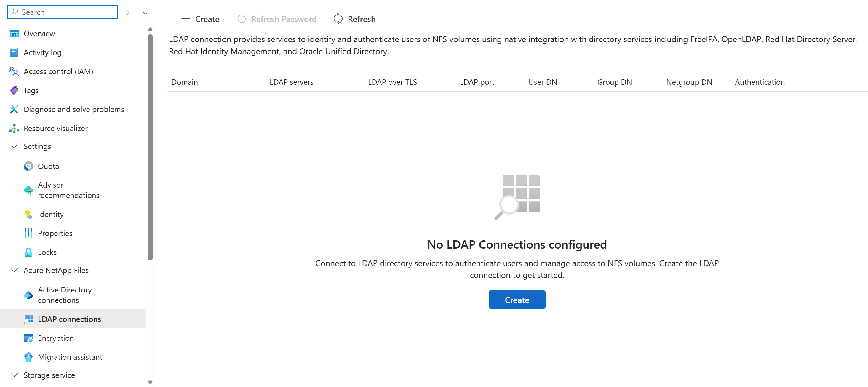Screen dimensions: 868x387
Task: Select the Access control (IAM) icon
Action: click(14, 71)
